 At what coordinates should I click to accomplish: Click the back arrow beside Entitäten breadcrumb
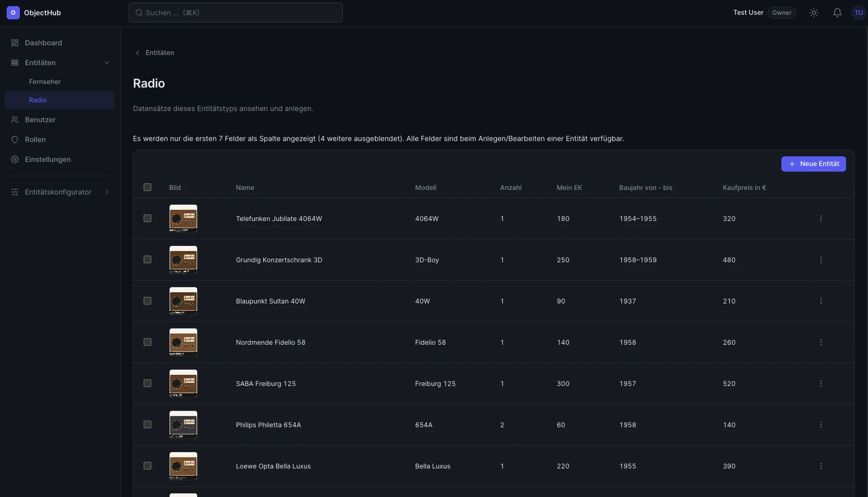(x=137, y=53)
